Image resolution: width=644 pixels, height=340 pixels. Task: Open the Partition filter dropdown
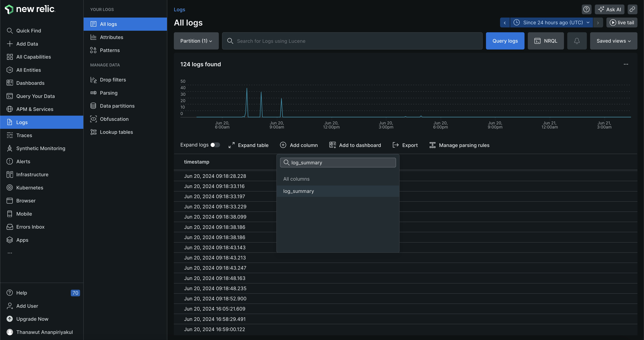196,41
